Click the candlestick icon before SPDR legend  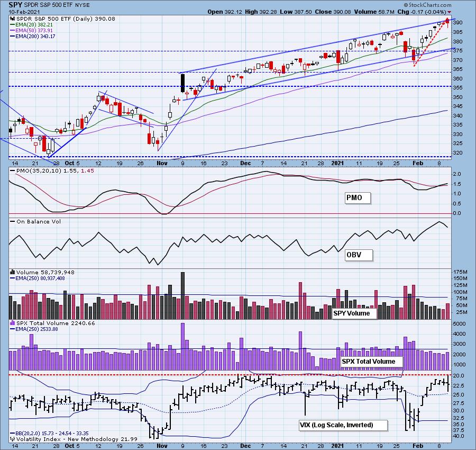(x=13, y=19)
